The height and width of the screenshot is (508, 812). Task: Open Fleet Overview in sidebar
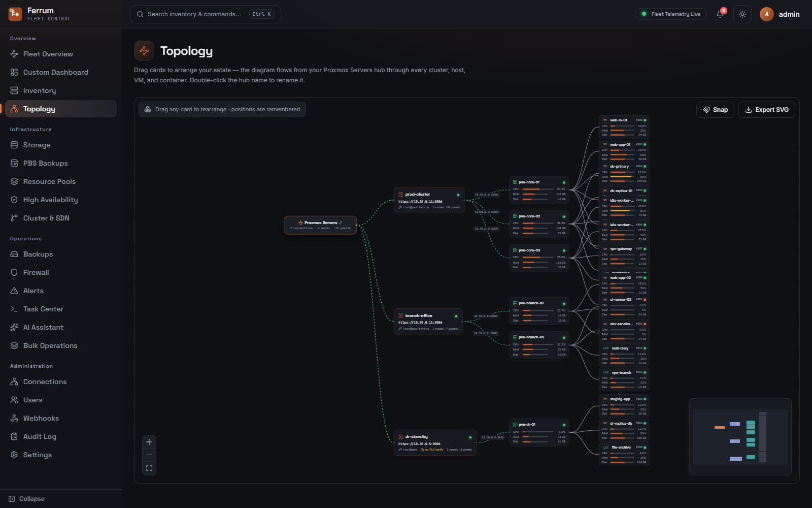pyautogui.click(x=61, y=54)
